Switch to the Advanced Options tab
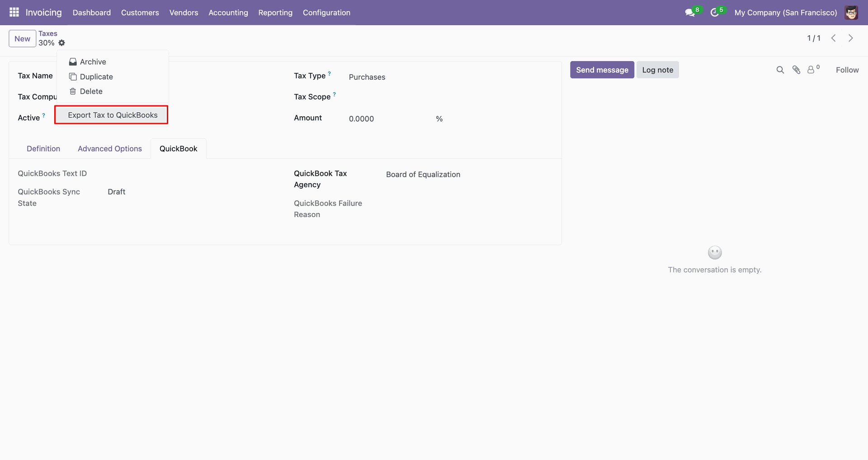The image size is (868, 460). click(x=110, y=149)
